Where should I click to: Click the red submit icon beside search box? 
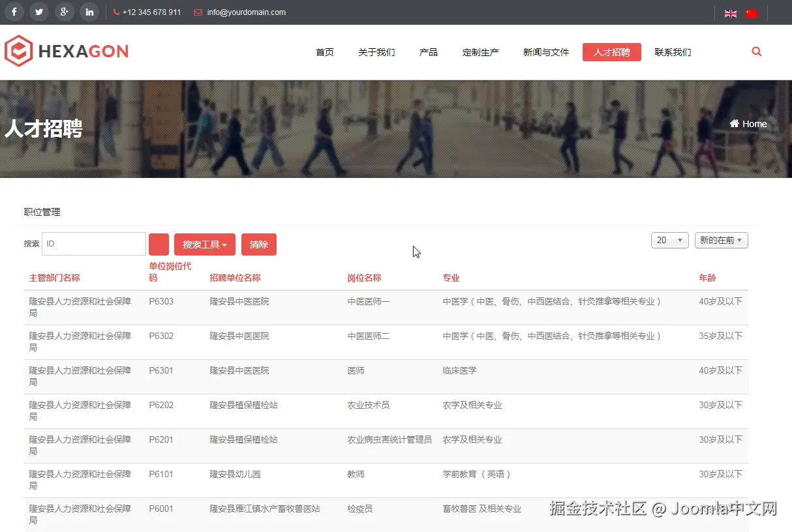159,244
